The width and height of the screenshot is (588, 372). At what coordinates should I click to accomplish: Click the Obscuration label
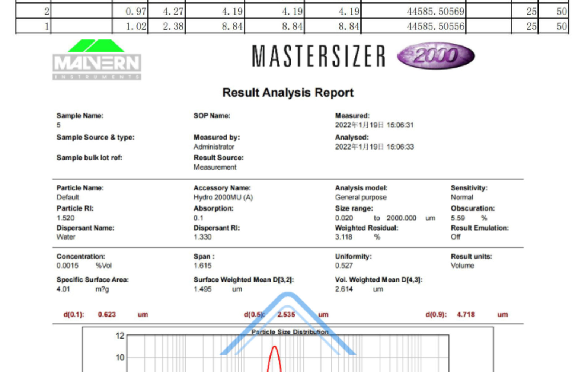pyautogui.click(x=473, y=208)
